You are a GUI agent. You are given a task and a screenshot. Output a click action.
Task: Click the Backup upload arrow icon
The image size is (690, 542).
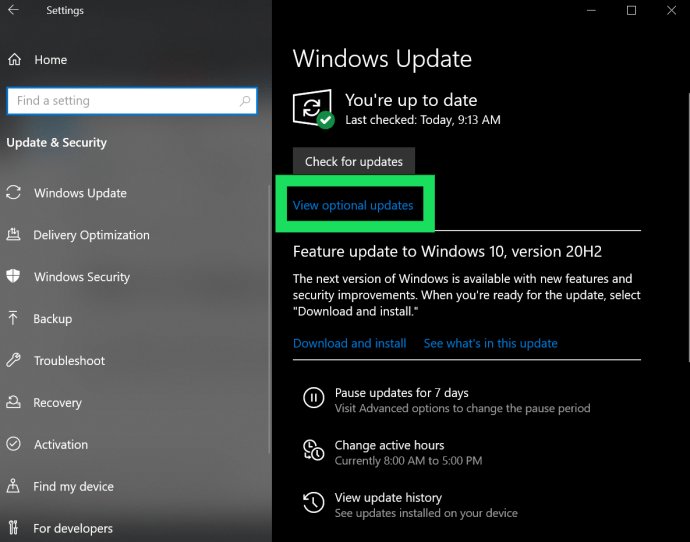pyautogui.click(x=13, y=318)
